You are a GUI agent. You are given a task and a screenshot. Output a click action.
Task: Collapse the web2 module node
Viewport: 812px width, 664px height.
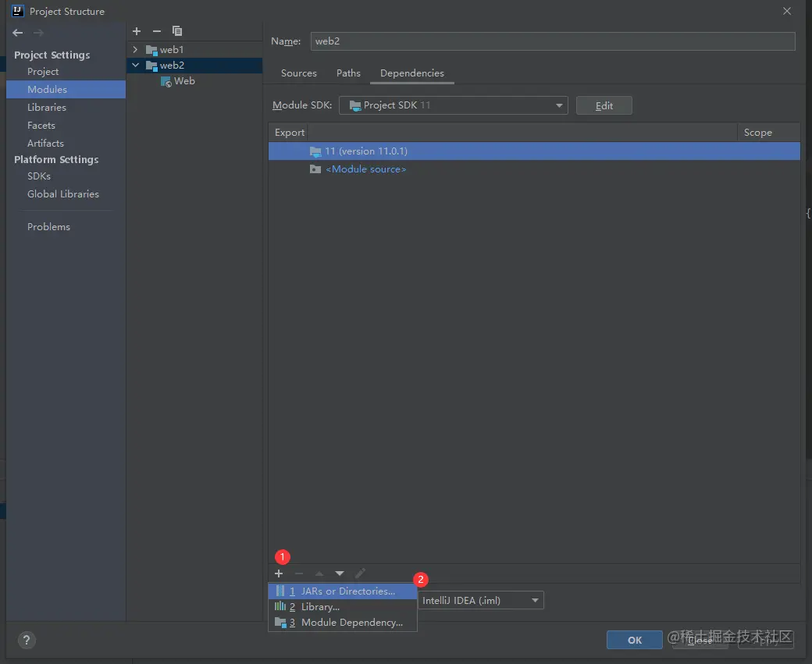(x=136, y=66)
